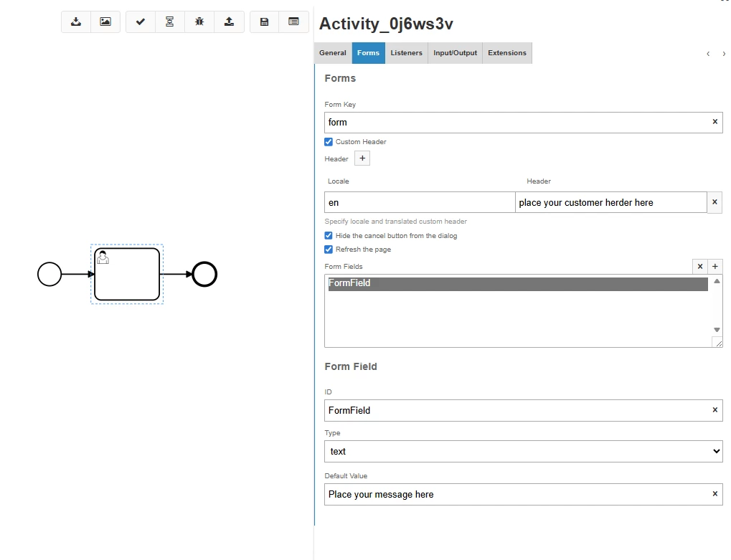This screenshot has width=731, height=560.
Task: Clear the form field ID input
Action: pos(715,410)
